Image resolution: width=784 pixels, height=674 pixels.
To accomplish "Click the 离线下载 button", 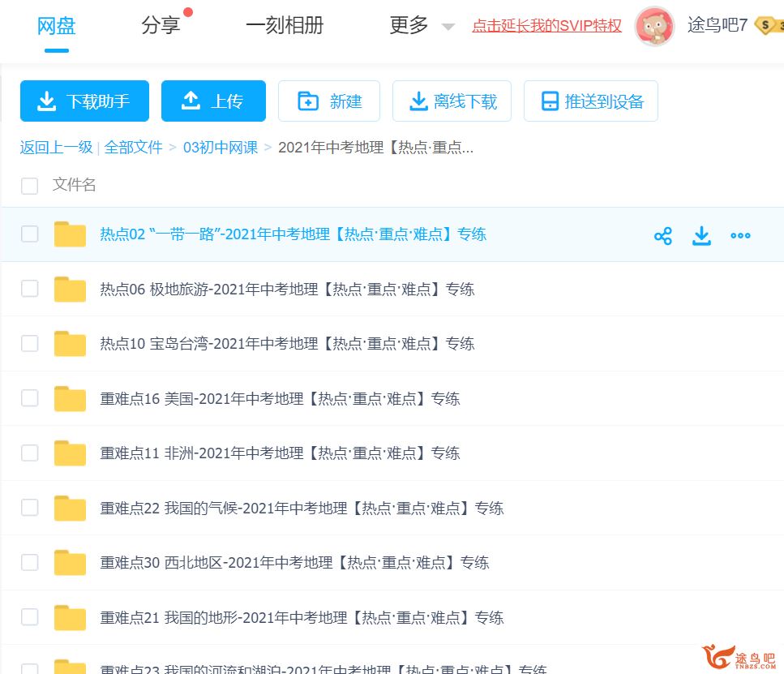I will (x=452, y=101).
